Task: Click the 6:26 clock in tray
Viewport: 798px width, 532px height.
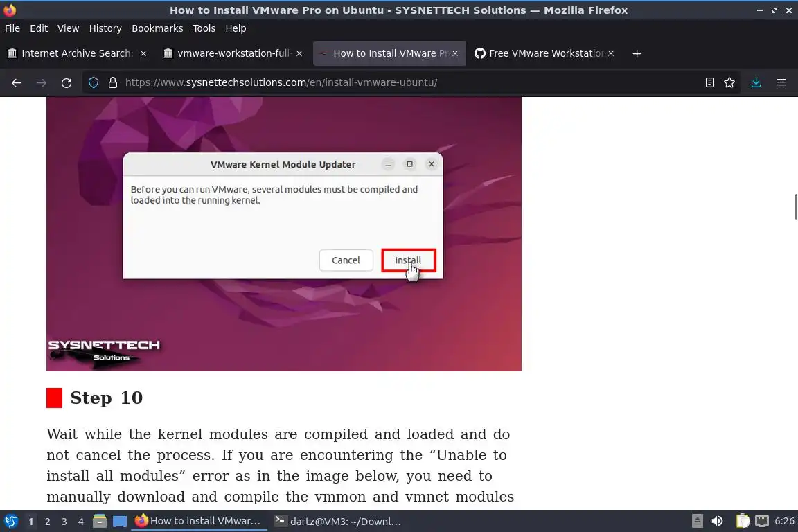Action: click(783, 522)
